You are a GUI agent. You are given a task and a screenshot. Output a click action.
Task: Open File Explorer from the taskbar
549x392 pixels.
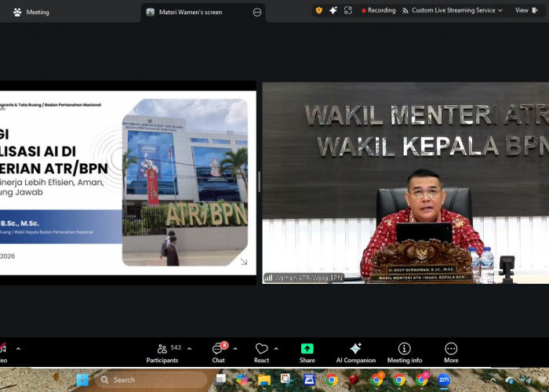click(264, 379)
